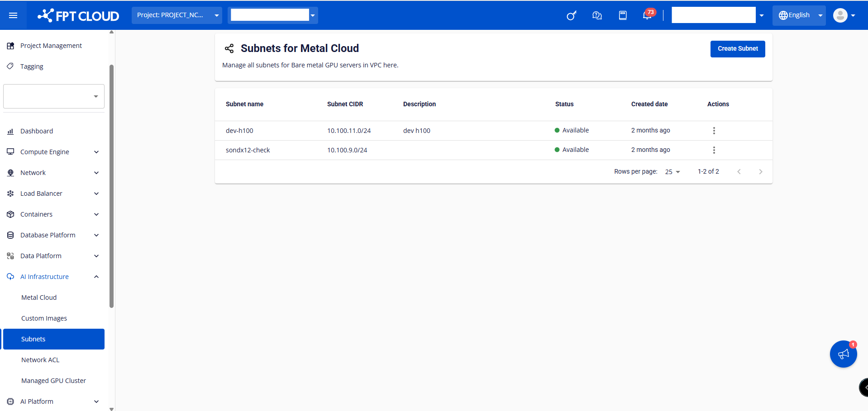Click the key icon in the top bar
868x411 pixels.
tap(571, 16)
